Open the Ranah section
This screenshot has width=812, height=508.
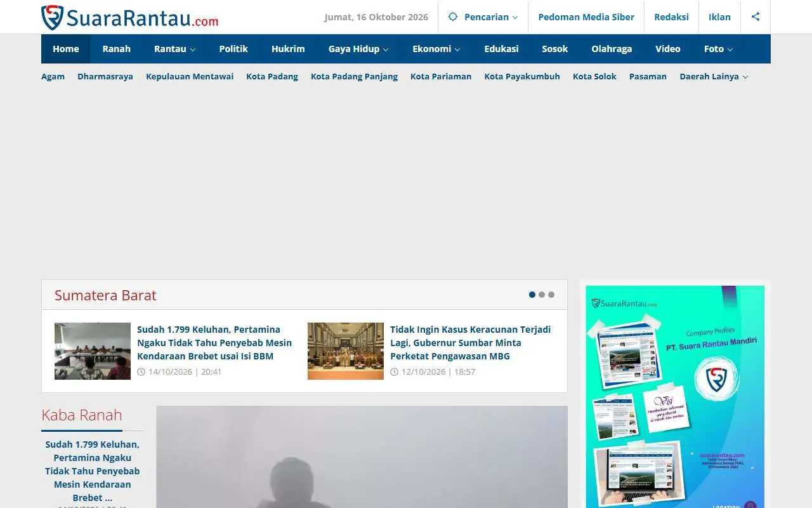[117, 49]
